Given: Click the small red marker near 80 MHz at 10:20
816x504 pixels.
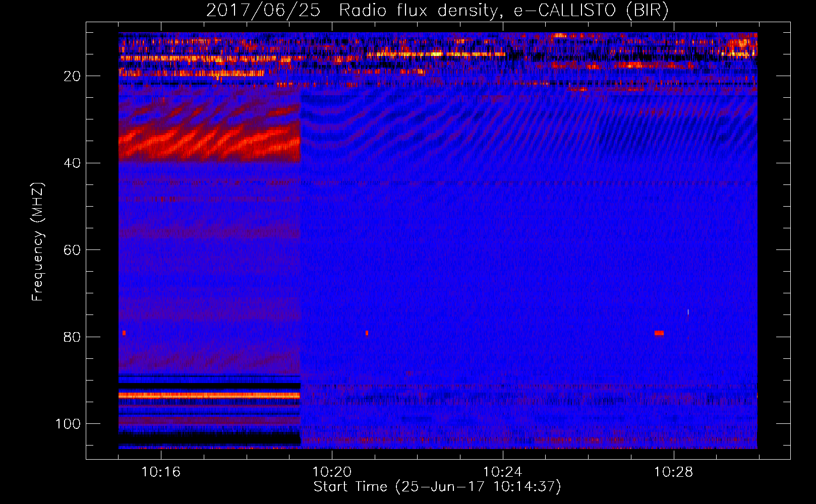Looking at the screenshot, I should click(x=367, y=333).
